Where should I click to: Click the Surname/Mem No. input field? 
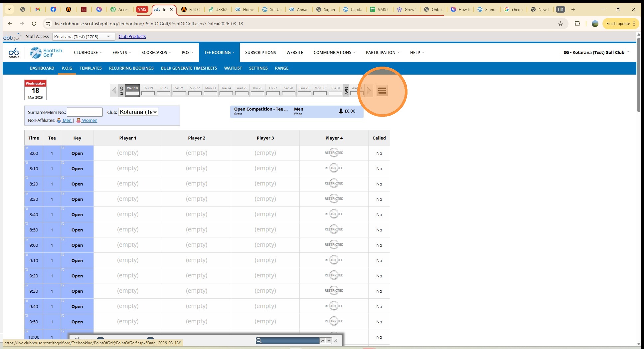(x=85, y=112)
